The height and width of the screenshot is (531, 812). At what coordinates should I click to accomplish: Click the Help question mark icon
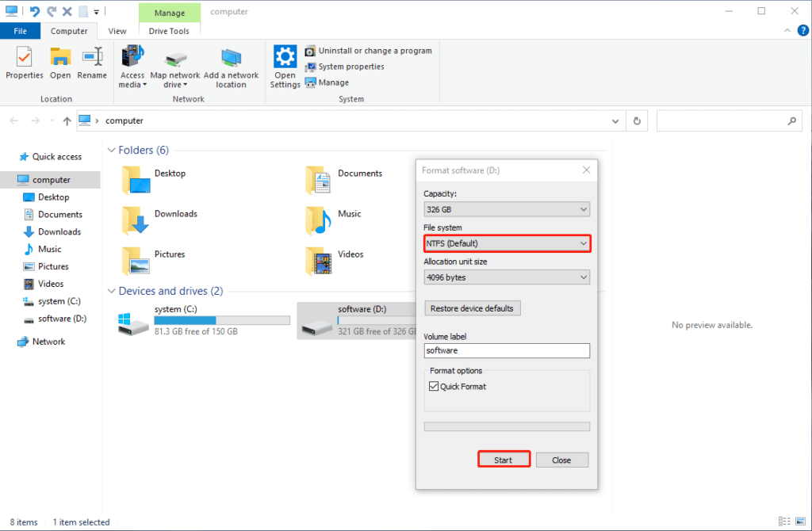click(x=802, y=31)
